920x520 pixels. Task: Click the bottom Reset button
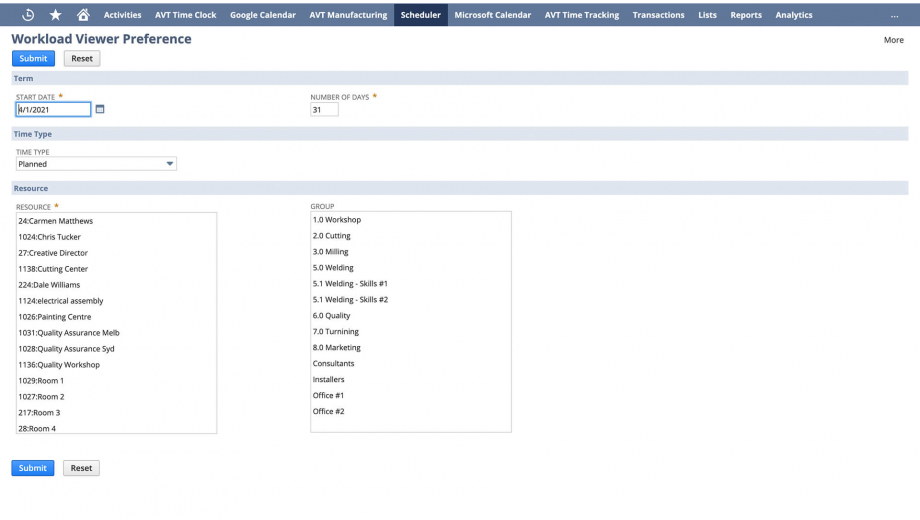[81, 468]
